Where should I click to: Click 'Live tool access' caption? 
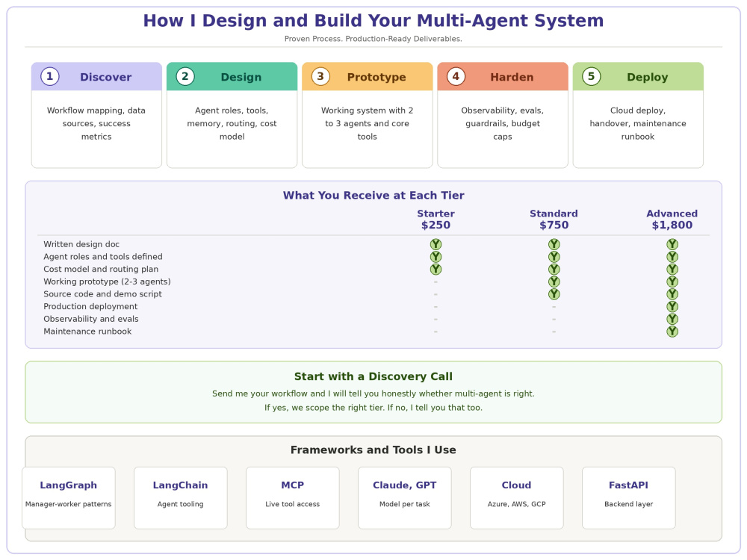[x=293, y=504]
